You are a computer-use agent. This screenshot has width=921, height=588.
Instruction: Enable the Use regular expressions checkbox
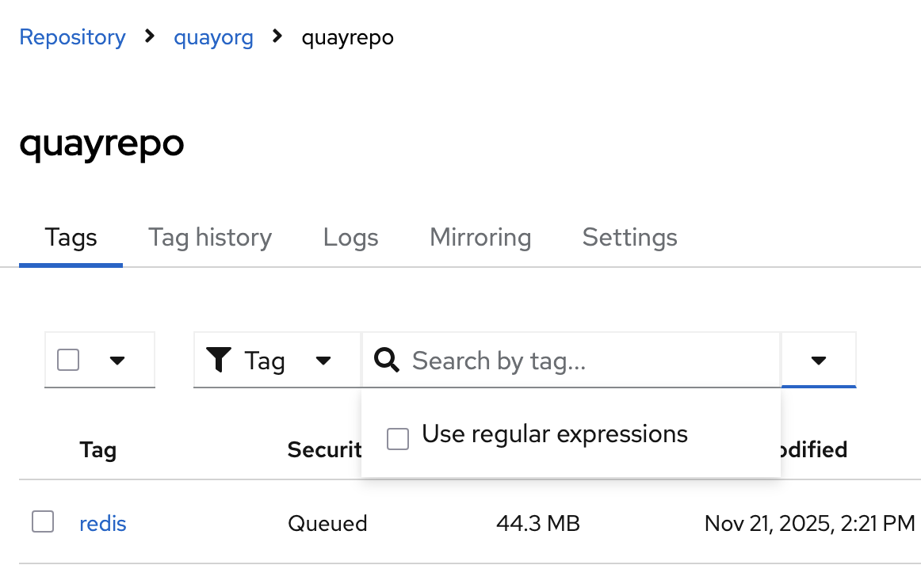point(398,438)
